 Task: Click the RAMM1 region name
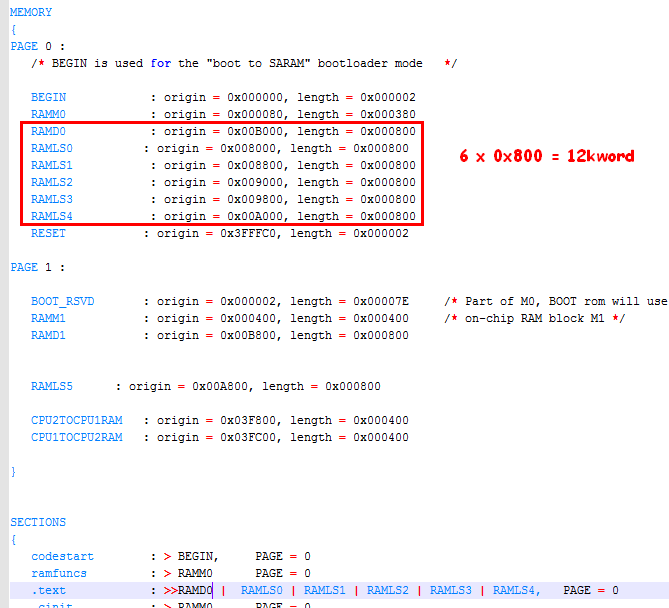(x=48, y=319)
